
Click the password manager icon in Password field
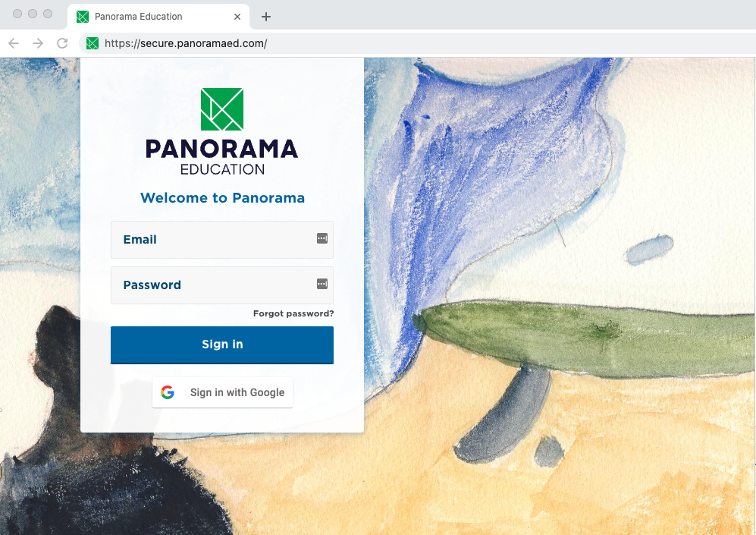[x=322, y=284]
